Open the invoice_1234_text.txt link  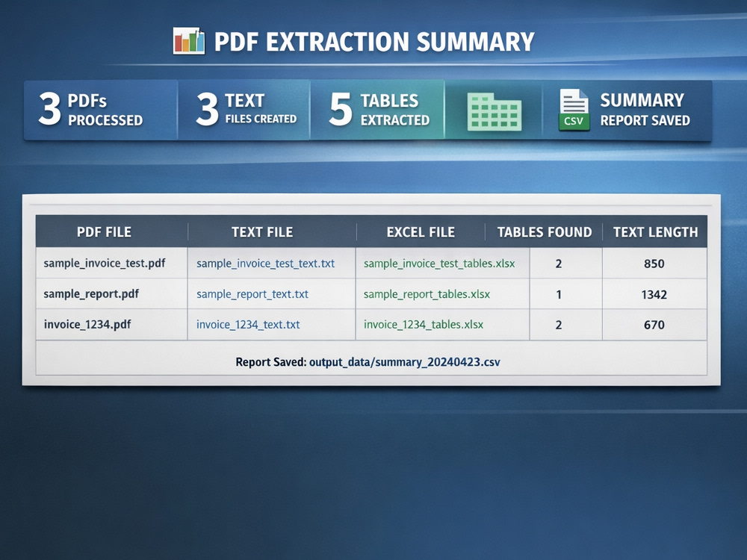tap(248, 324)
